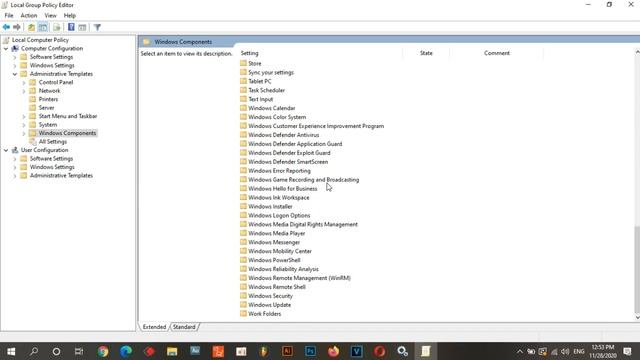This screenshot has height=360, width=640.
Task: Select the Sync your settings folder
Action: [271, 72]
